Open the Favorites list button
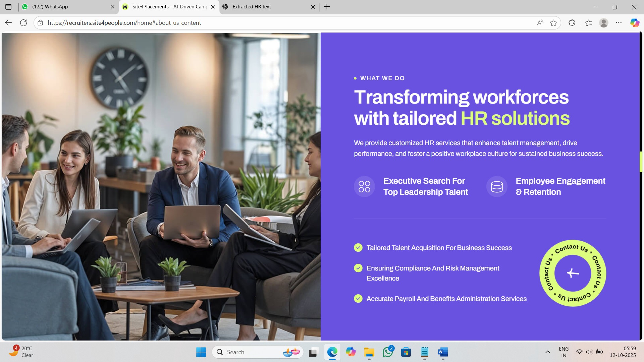 tap(589, 23)
